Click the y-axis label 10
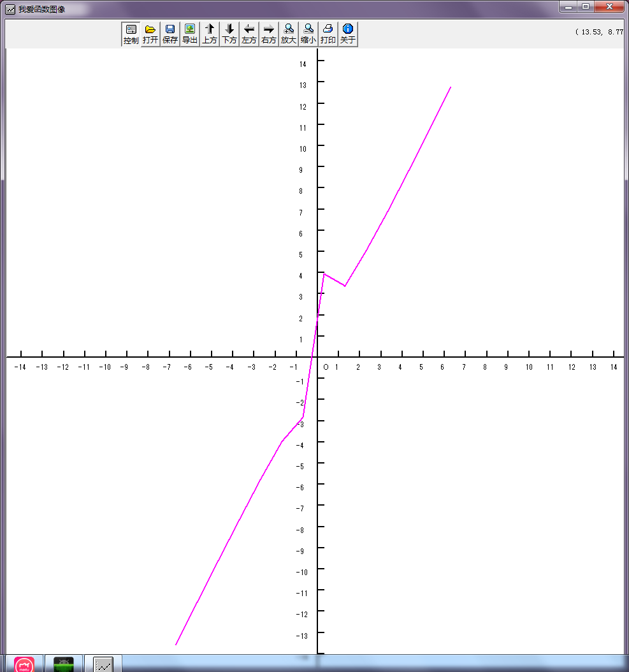629x672 pixels. coord(303,149)
